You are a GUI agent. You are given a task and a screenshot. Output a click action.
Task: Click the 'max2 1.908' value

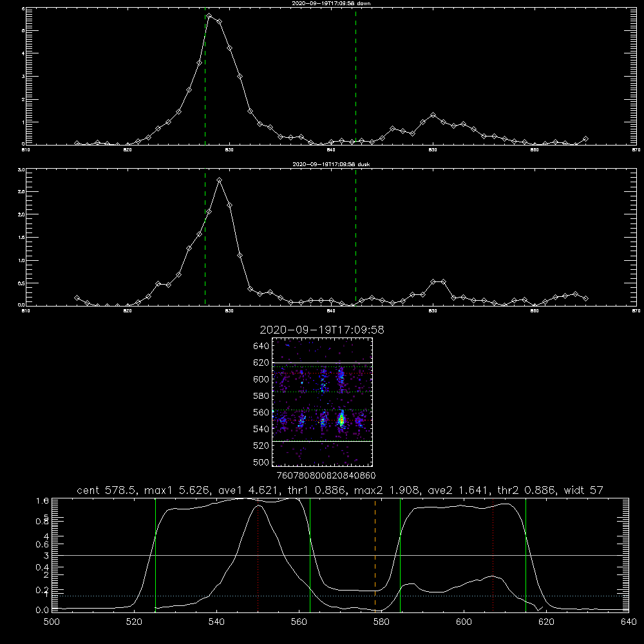tap(388, 490)
